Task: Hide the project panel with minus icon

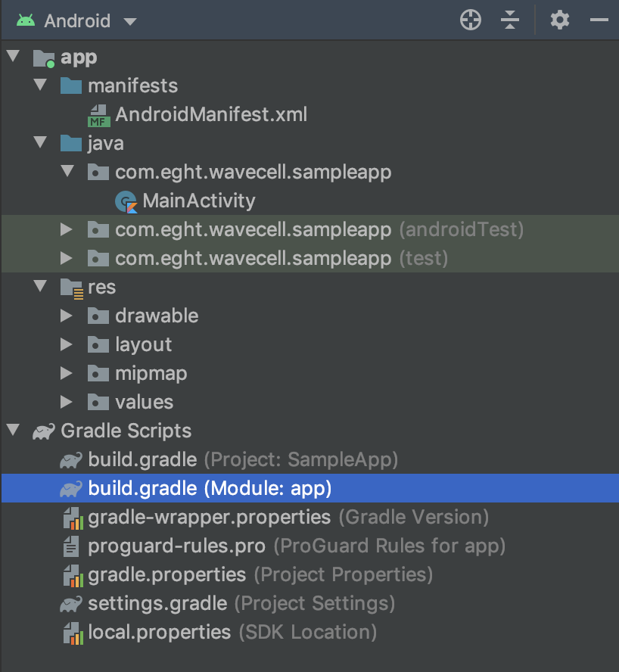Action: tap(599, 20)
